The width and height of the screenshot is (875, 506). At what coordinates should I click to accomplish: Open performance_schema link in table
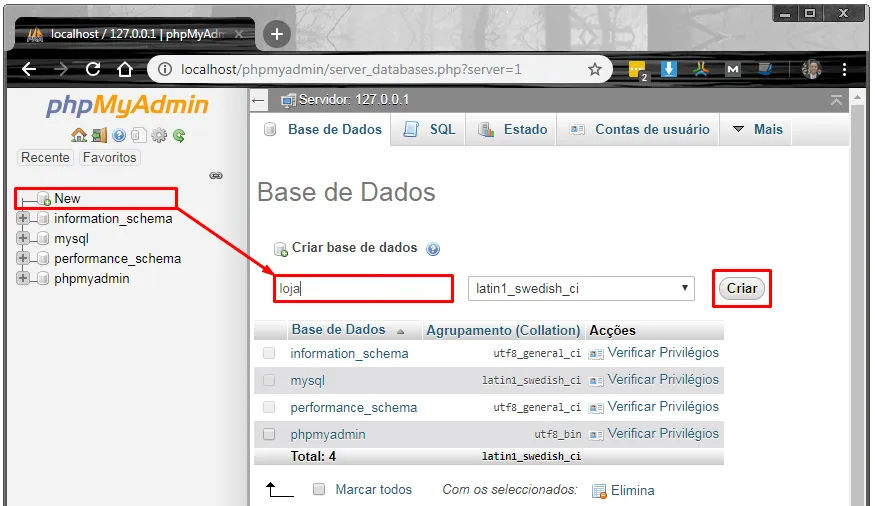point(353,407)
